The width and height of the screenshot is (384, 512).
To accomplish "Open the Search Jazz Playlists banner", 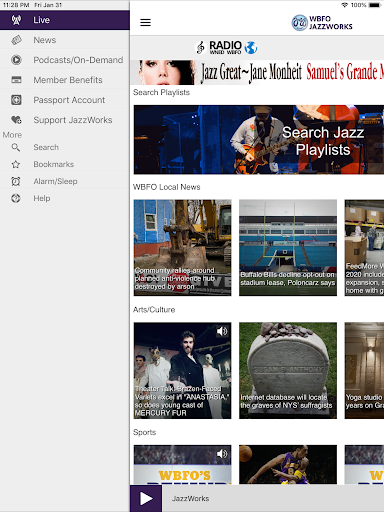I will (259, 140).
